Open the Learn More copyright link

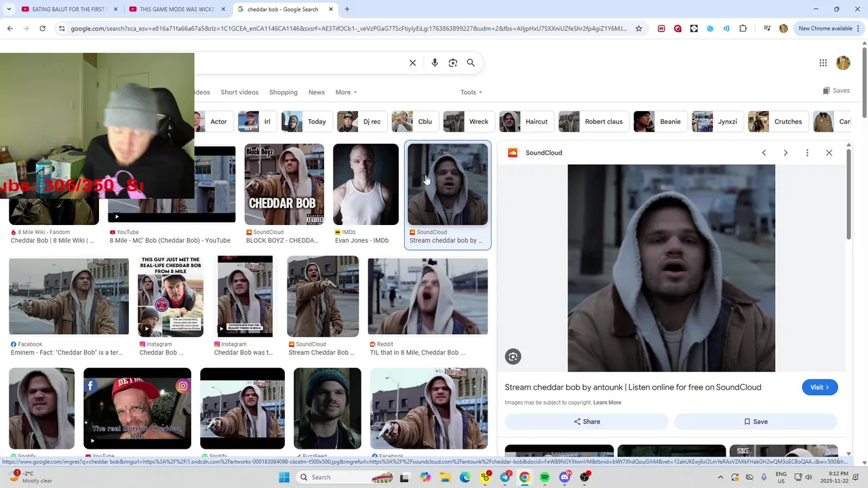607,403
